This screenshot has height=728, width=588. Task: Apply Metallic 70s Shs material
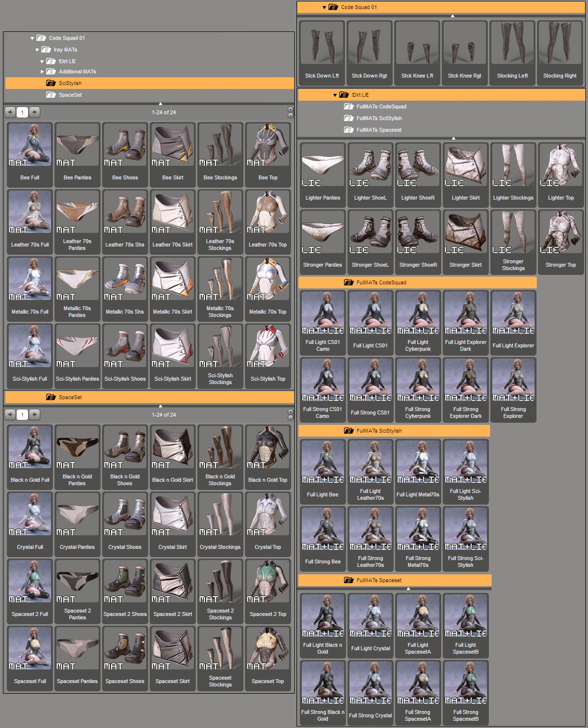coord(125,289)
